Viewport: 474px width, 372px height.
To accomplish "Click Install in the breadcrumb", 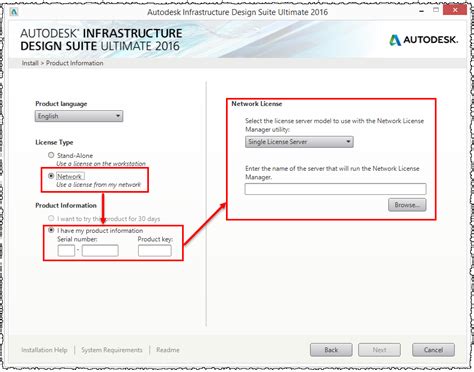I will (x=30, y=63).
